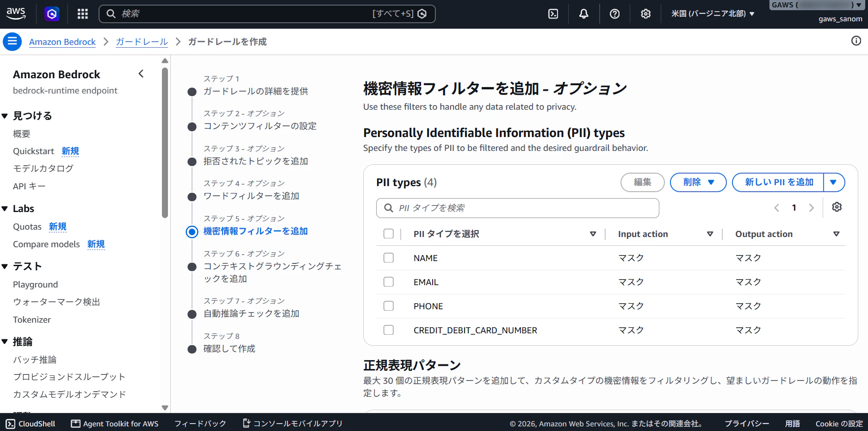The height and width of the screenshot is (431, 868).
Task: Select all PII types checkbox
Action: (389, 234)
